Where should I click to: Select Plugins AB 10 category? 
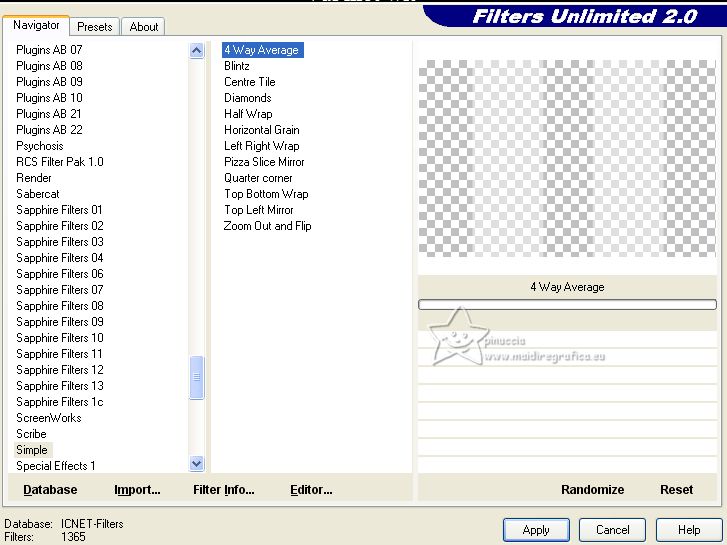49,98
